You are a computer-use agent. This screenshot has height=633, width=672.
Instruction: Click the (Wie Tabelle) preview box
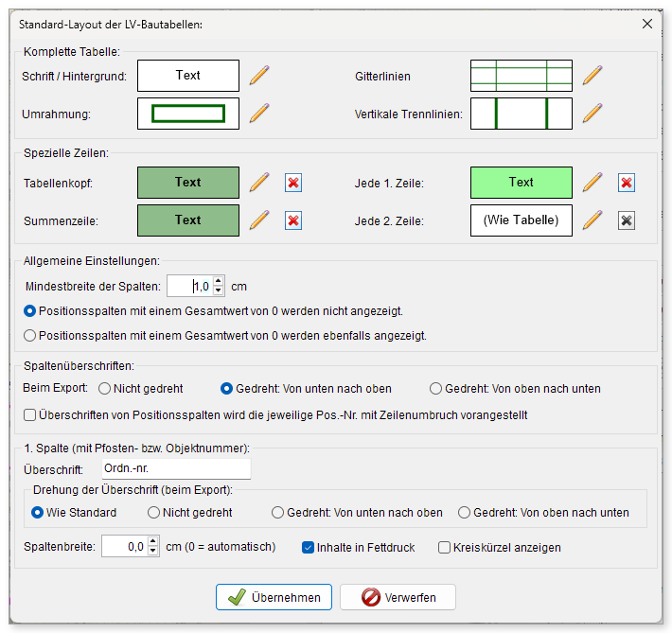click(522, 220)
